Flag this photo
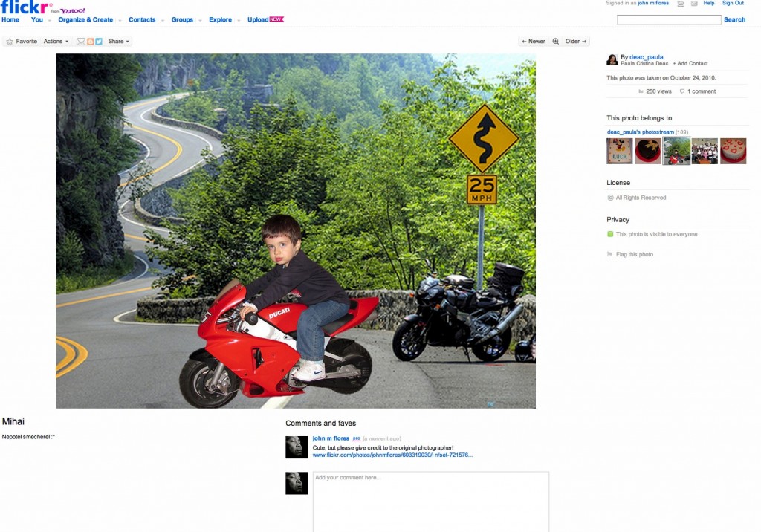The image size is (761, 532). click(x=634, y=255)
